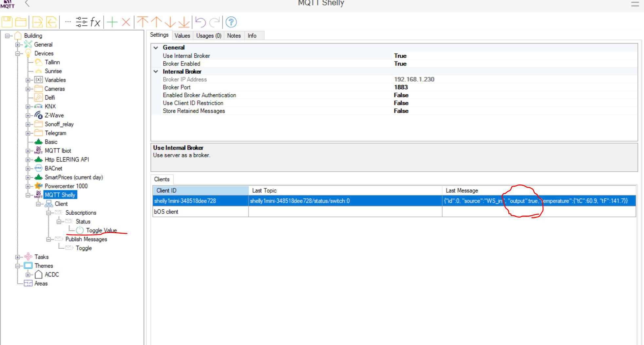Open the Notes tab
The height and width of the screenshot is (345, 644).
[x=234, y=36]
